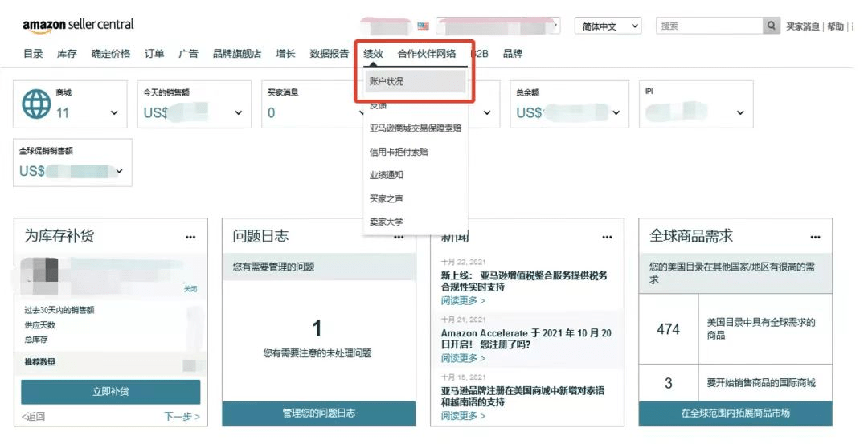Click into the 搜索 input field

[708, 26]
